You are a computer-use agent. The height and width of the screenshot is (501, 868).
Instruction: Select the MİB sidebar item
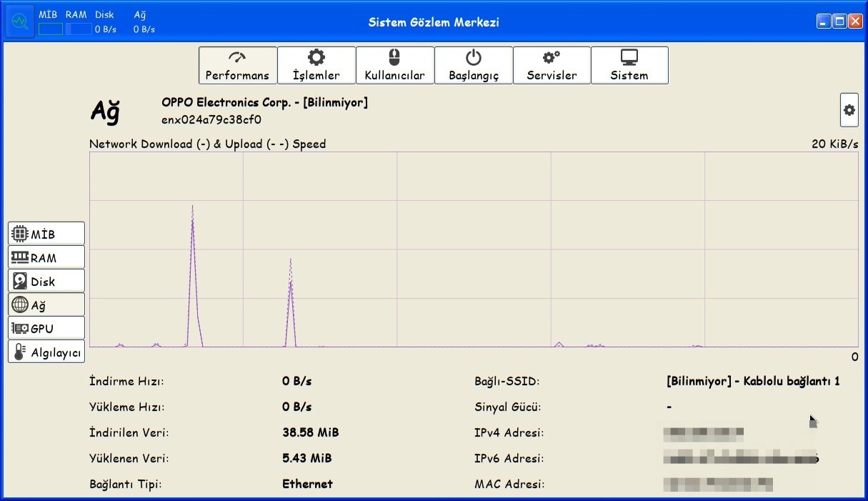(46, 234)
